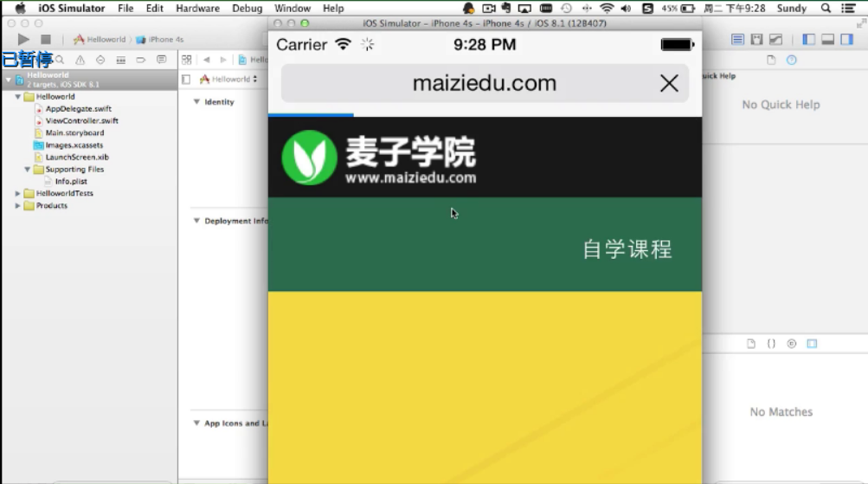868x484 pixels.
Task: Tap the maiziedu.com address field
Action: pyautogui.click(x=485, y=83)
